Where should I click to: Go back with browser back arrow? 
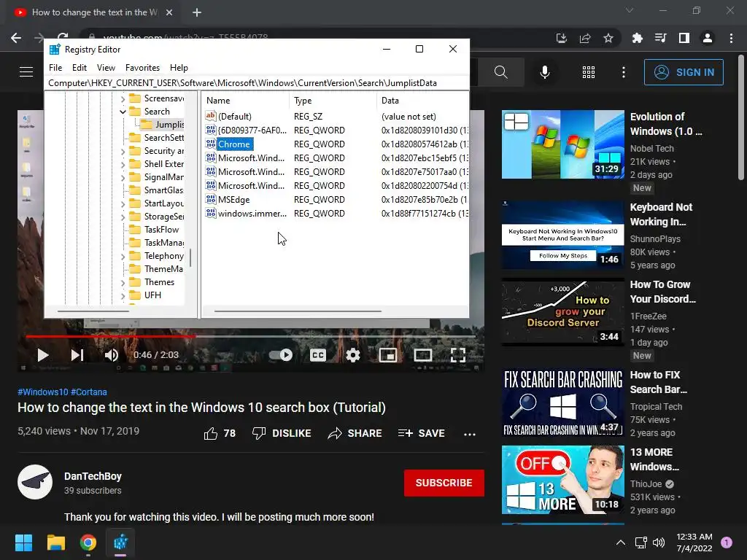tap(16, 38)
